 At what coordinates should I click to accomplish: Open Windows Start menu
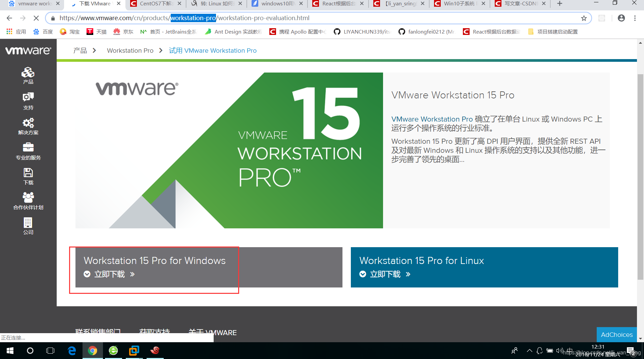click(10, 351)
